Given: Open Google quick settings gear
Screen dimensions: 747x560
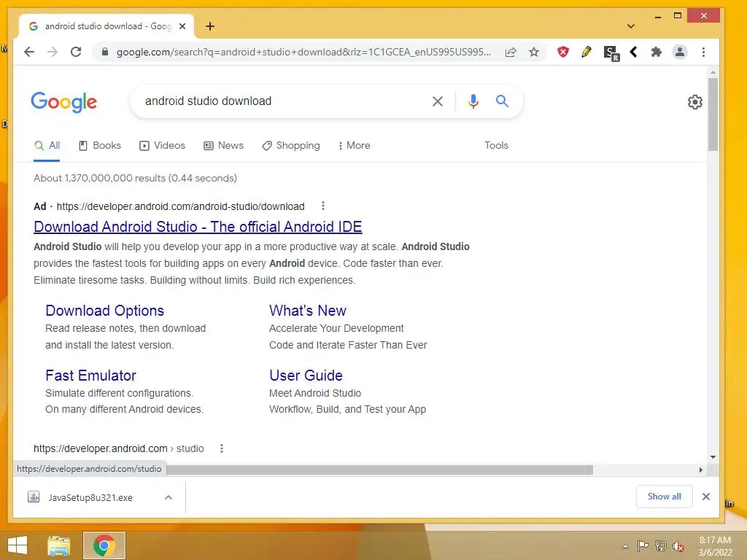Looking at the screenshot, I should pos(695,102).
